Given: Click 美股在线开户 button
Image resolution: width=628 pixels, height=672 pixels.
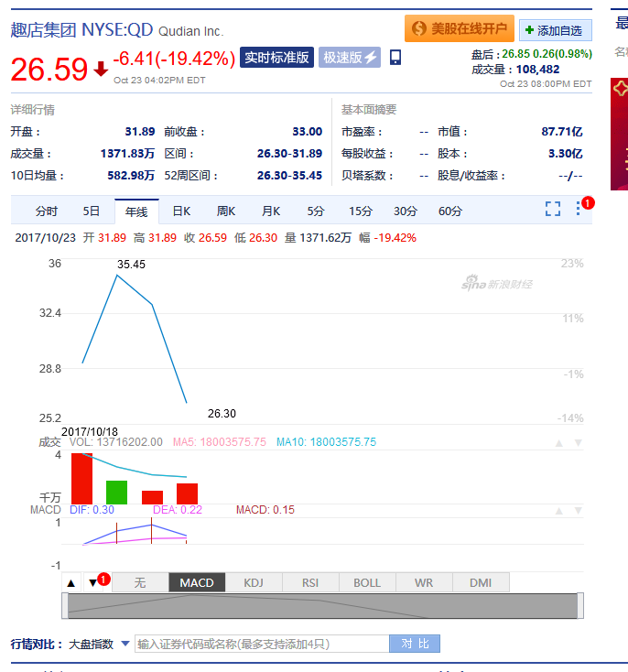Looking at the screenshot, I should click(460, 28).
